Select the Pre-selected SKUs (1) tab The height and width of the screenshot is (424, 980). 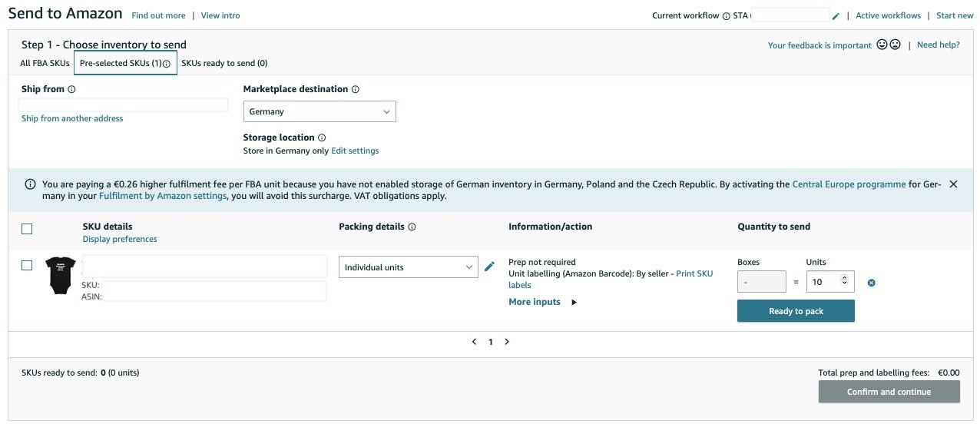click(x=125, y=63)
